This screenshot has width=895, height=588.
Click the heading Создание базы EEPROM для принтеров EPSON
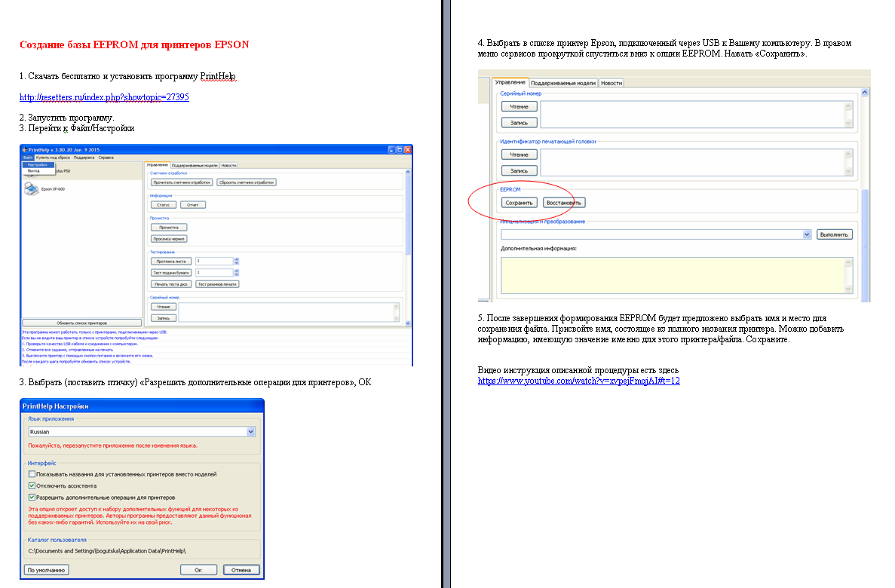click(x=134, y=44)
